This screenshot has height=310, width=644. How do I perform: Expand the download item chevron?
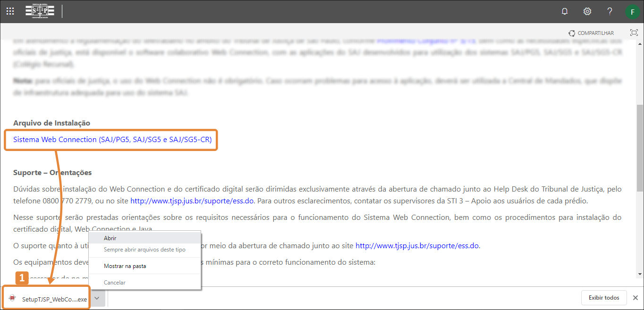tap(97, 298)
